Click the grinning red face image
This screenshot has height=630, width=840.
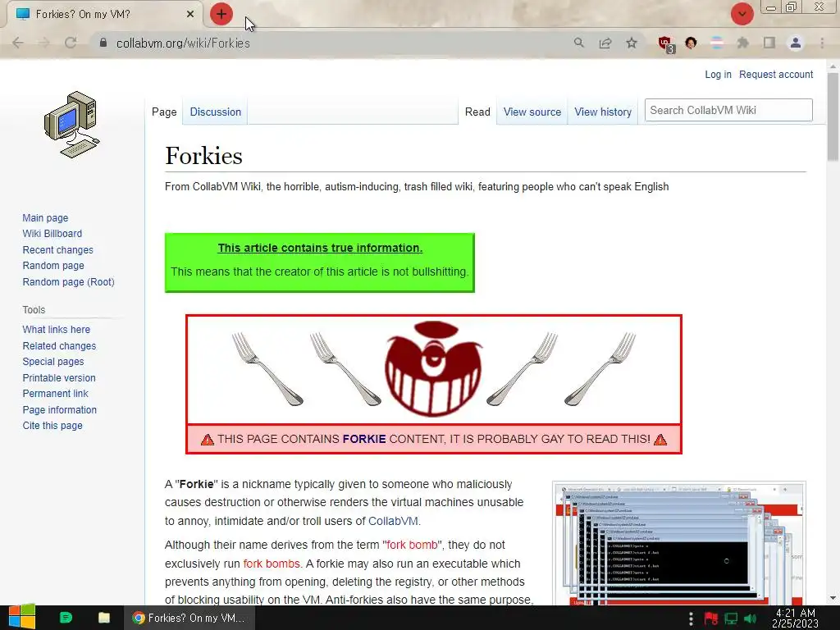[x=433, y=369]
